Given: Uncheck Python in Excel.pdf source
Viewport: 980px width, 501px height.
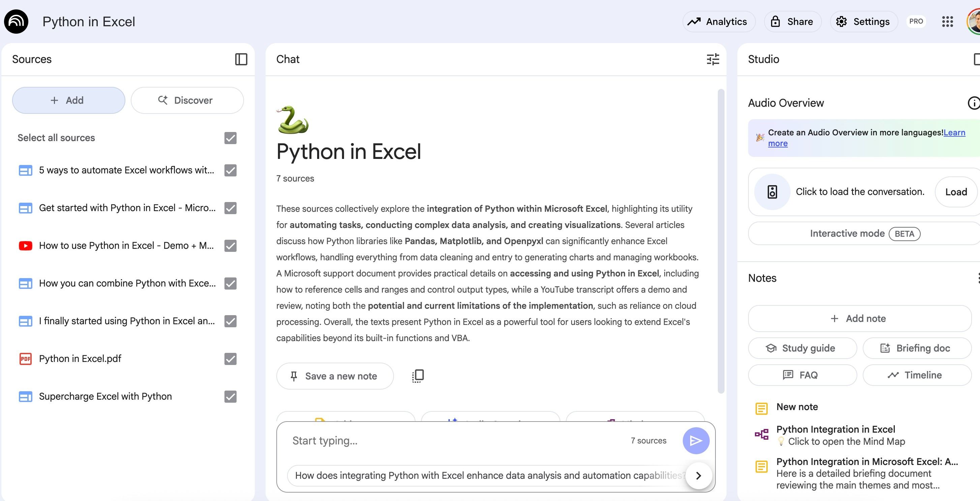Looking at the screenshot, I should [x=231, y=359].
